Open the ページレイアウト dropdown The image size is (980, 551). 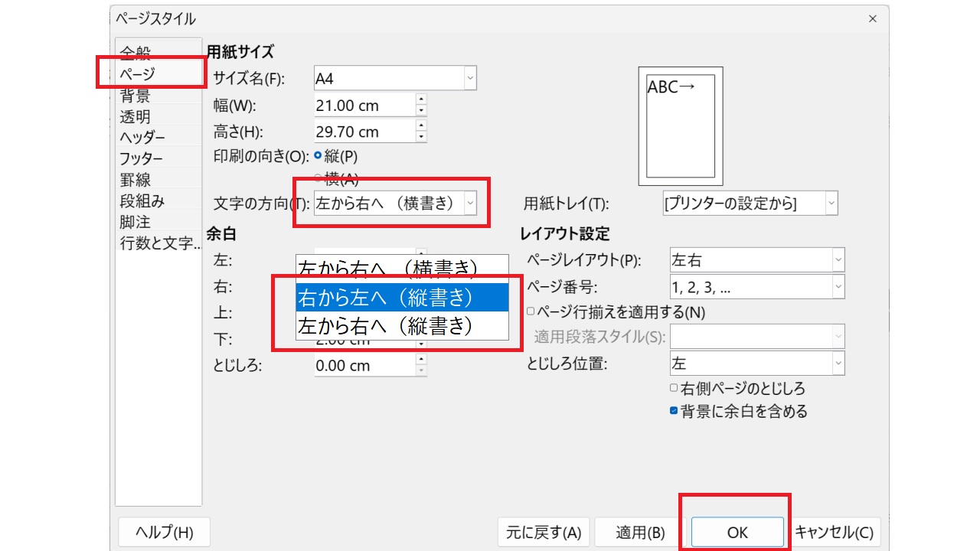click(838, 261)
